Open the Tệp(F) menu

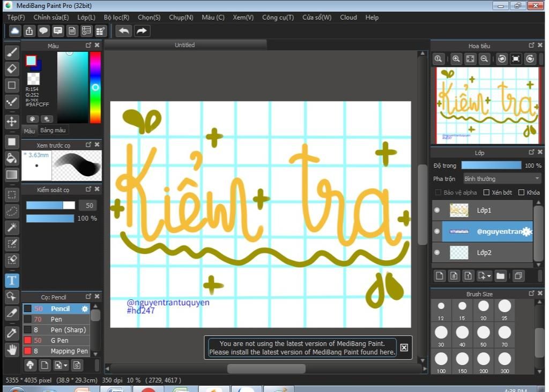coord(16,18)
